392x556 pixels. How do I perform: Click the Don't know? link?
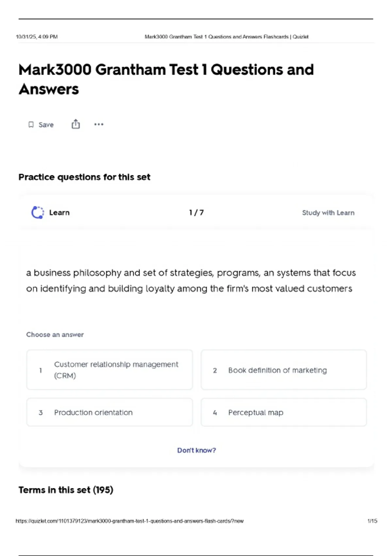pyautogui.click(x=196, y=450)
